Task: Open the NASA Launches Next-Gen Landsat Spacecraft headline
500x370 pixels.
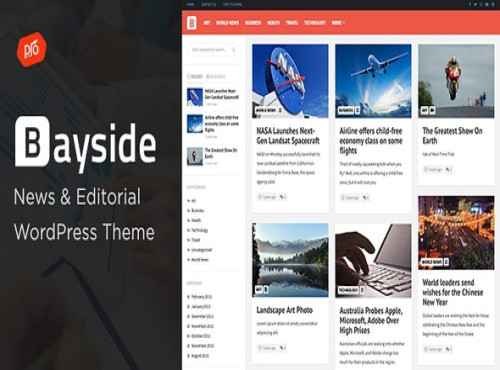Action: [288, 136]
